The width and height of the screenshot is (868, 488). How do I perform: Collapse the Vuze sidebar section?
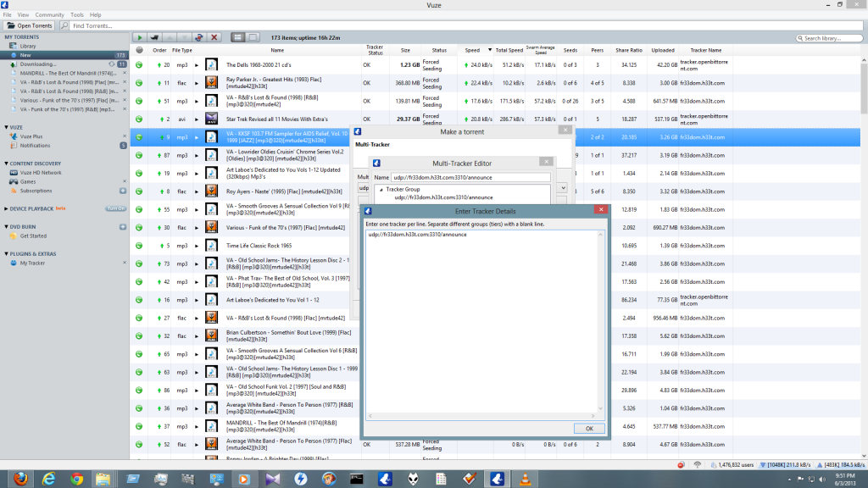6,127
